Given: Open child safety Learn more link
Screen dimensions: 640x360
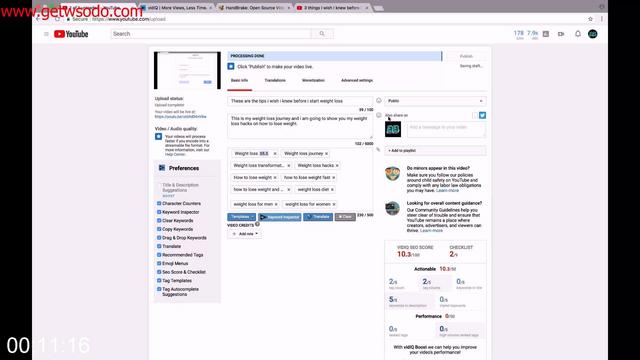Looking at the screenshot, I should (447, 191).
